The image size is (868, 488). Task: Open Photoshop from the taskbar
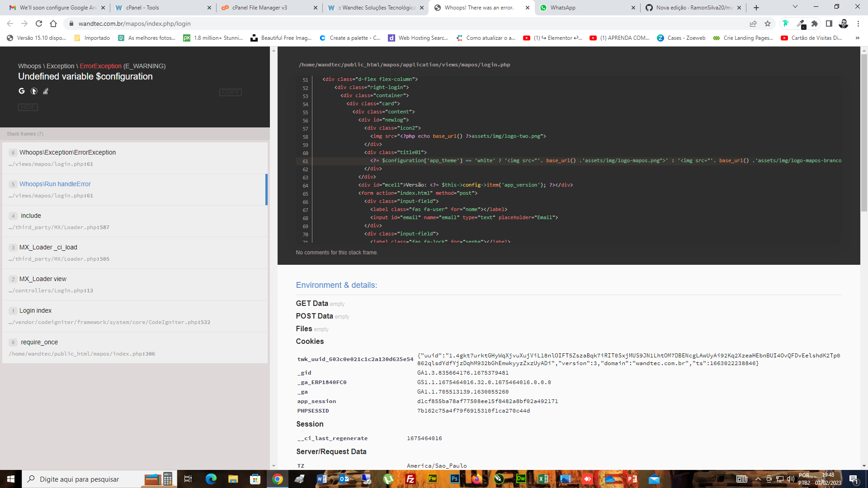coord(454,479)
